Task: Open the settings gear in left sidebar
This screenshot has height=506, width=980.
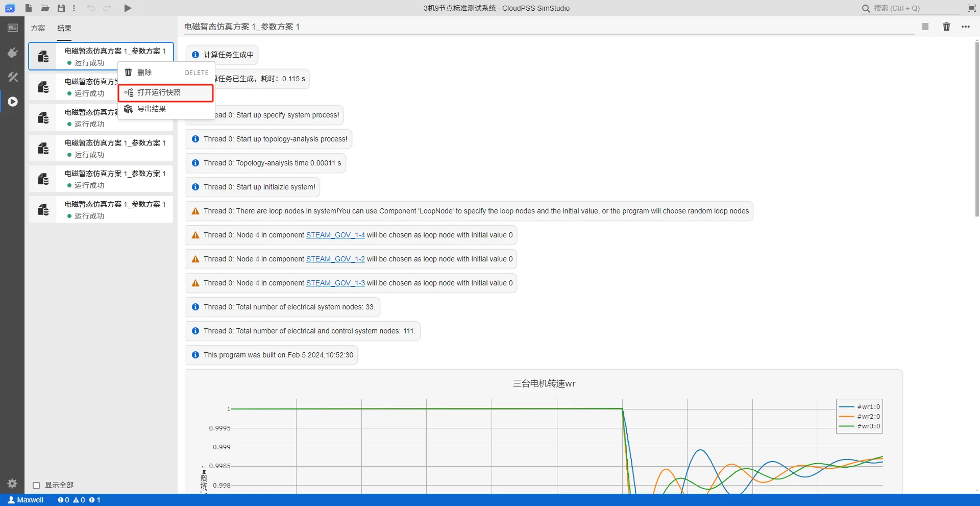Action: coord(12,483)
